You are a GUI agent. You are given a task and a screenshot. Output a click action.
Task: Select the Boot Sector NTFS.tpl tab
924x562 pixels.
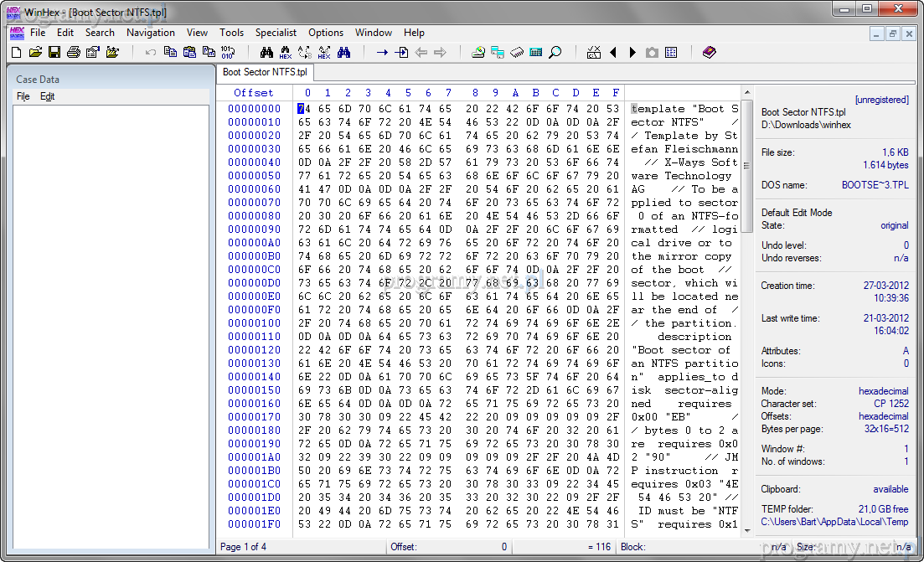coord(265,72)
